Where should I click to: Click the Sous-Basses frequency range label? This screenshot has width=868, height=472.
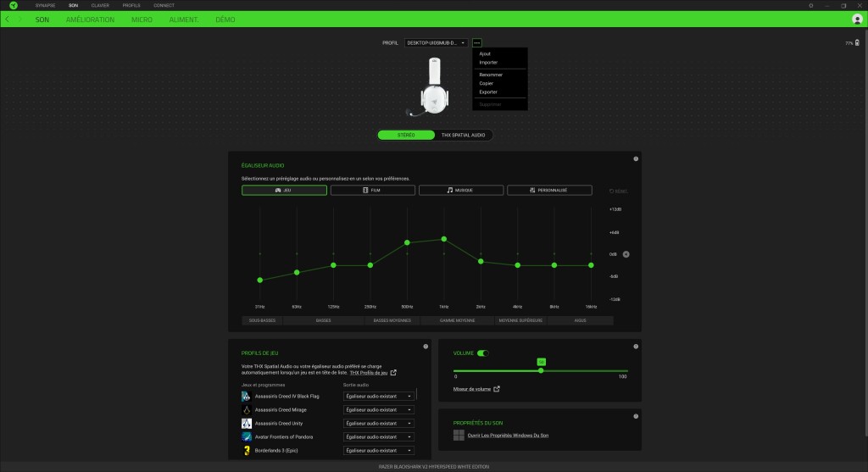pos(263,320)
